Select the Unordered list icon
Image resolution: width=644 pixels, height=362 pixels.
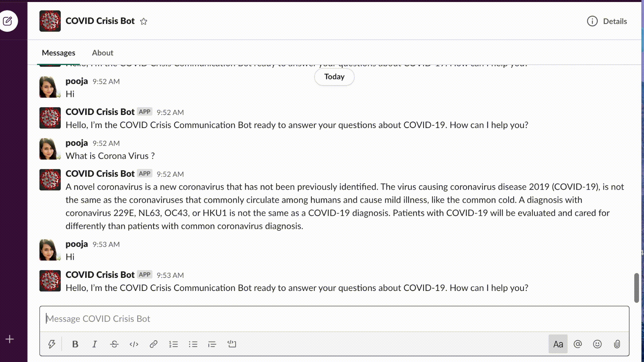[x=193, y=344]
